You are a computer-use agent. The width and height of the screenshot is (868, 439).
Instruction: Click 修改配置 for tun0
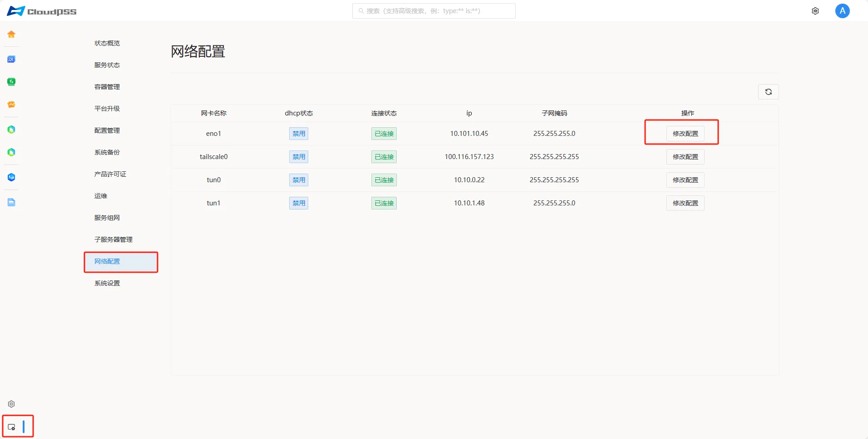pos(686,180)
